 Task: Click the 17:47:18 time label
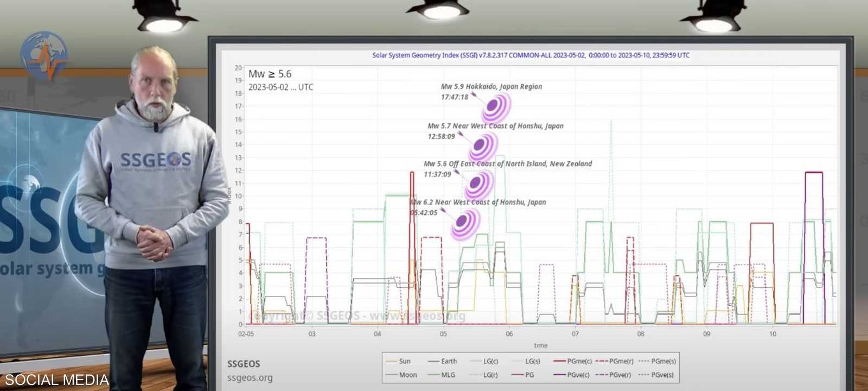[455, 97]
